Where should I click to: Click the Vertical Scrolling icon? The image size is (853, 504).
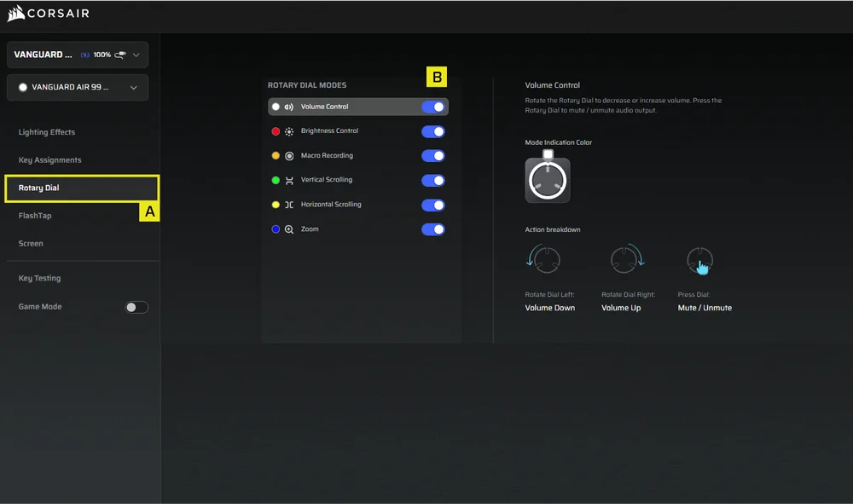(289, 181)
